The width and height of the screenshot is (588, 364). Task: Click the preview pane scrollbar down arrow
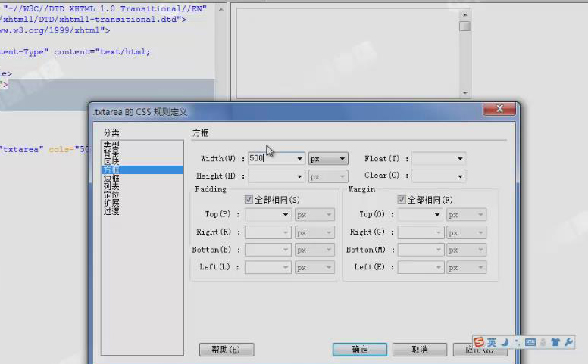465,93
